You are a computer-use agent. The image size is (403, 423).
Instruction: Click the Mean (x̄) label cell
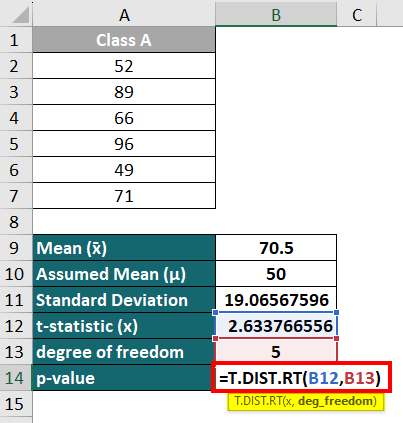(x=124, y=248)
